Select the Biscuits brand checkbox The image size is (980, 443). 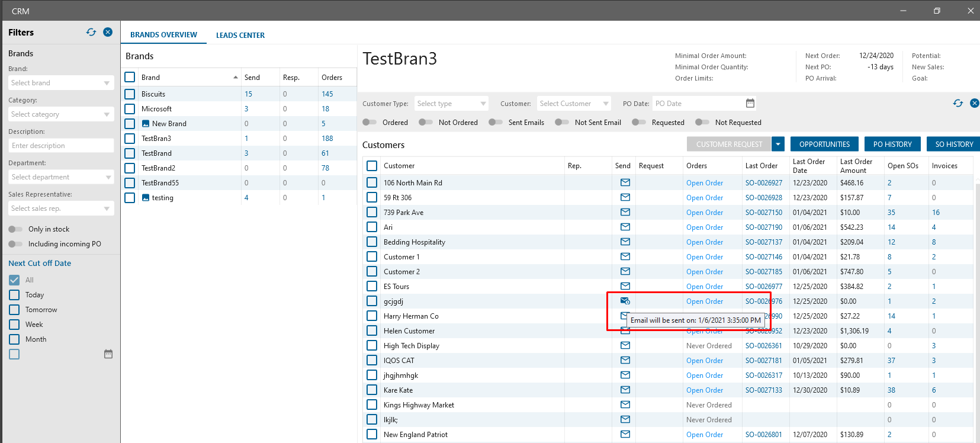coord(130,94)
